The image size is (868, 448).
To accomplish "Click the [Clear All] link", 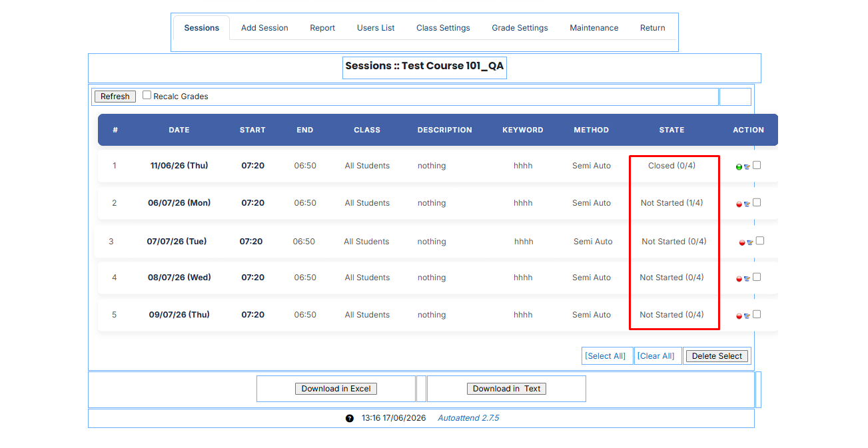I will click(656, 356).
